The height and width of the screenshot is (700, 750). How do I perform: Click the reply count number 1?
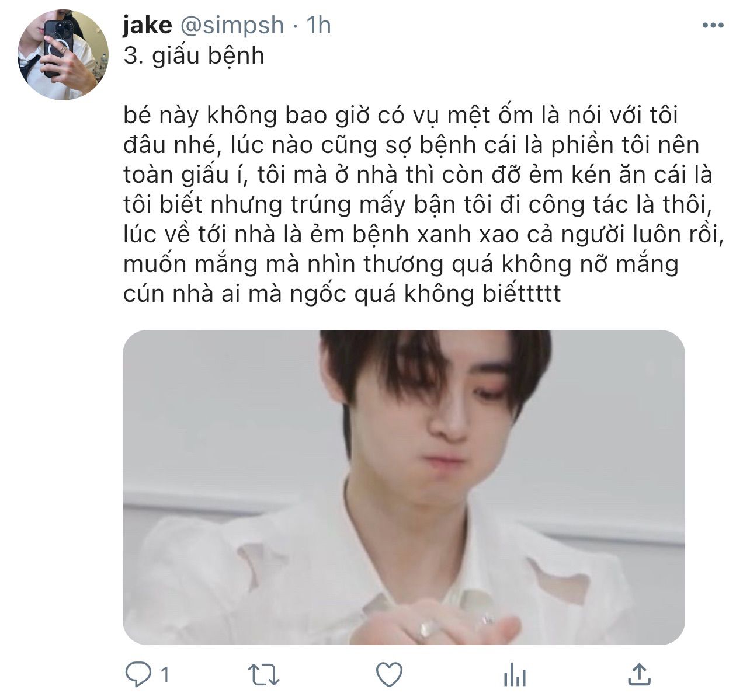(165, 675)
